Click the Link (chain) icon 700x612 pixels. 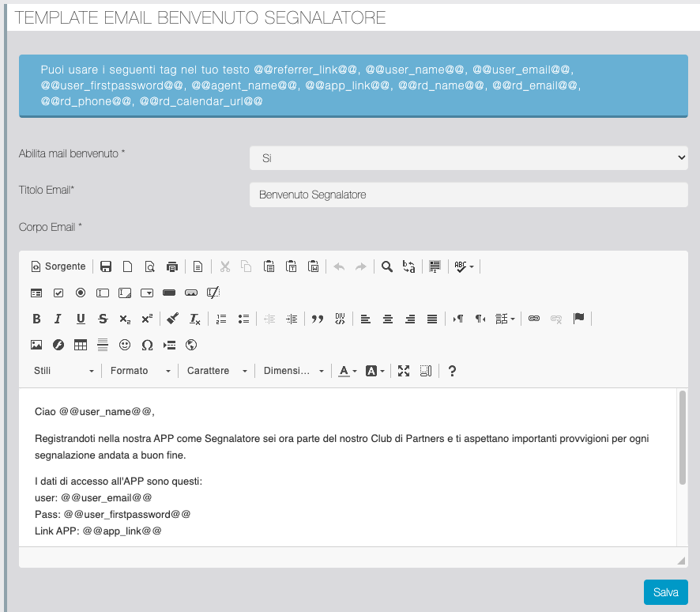(534, 319)
